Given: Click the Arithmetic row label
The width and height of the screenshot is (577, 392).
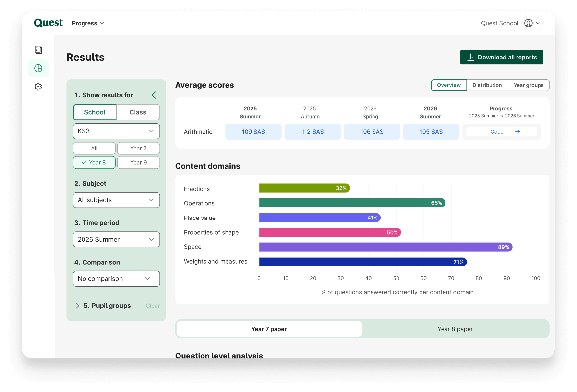Looking at the screenshot, I should (x=198, y=132).
